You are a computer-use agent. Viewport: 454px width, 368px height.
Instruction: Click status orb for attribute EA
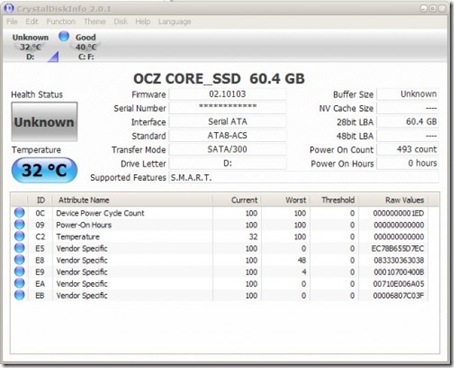pos(19,283)
